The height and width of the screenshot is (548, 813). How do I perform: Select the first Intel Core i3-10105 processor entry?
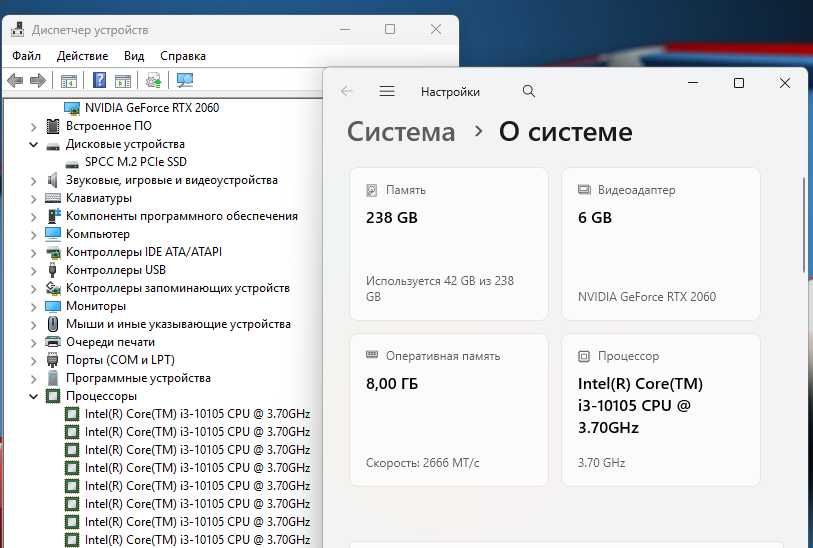197,414
